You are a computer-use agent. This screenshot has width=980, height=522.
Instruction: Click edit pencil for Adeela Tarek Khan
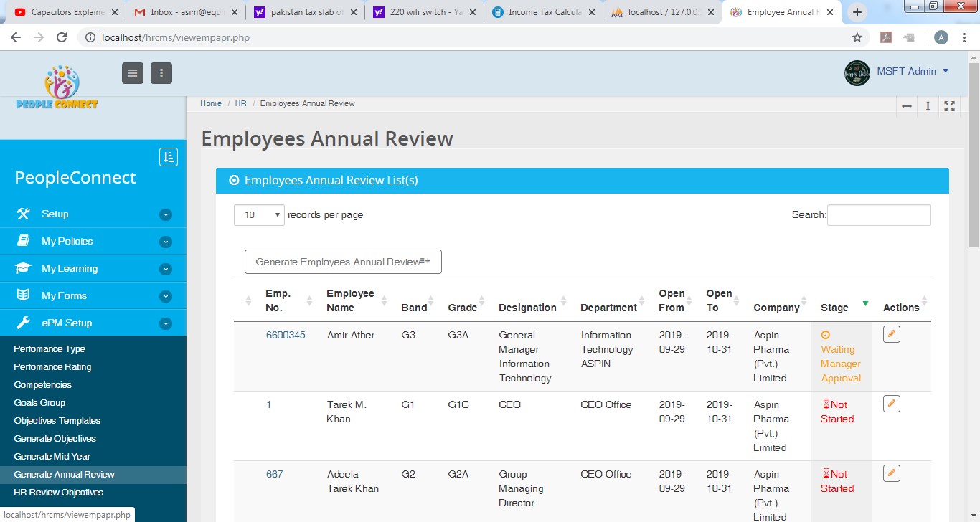pyautogui.click(x=891, y=473)
